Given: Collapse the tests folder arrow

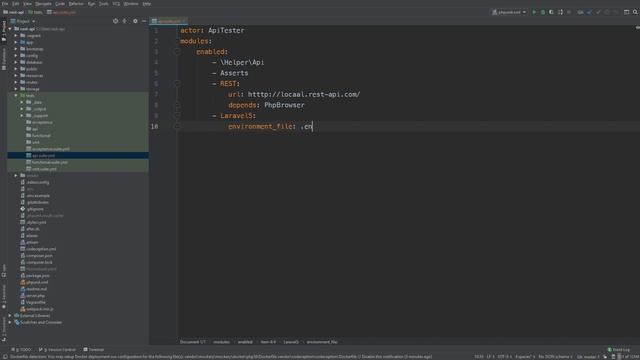Looking at the screenshot, I should pyautogui.click(x=16, y=96).
